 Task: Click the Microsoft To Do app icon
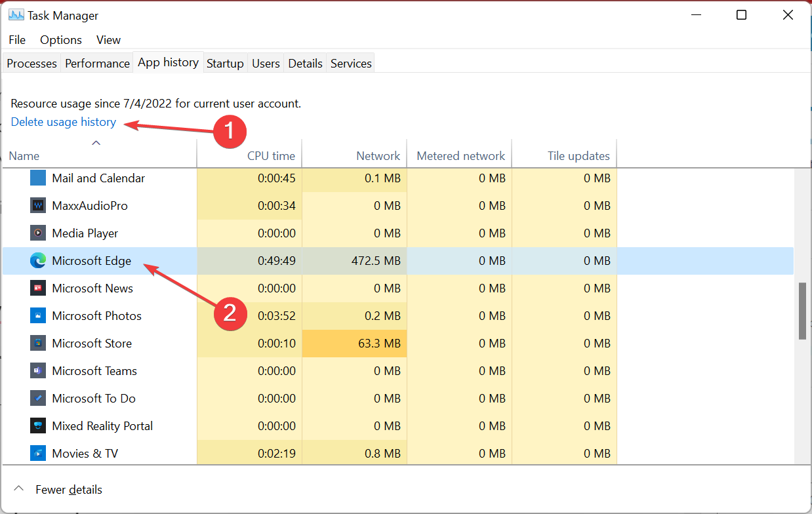click(38, 398)
